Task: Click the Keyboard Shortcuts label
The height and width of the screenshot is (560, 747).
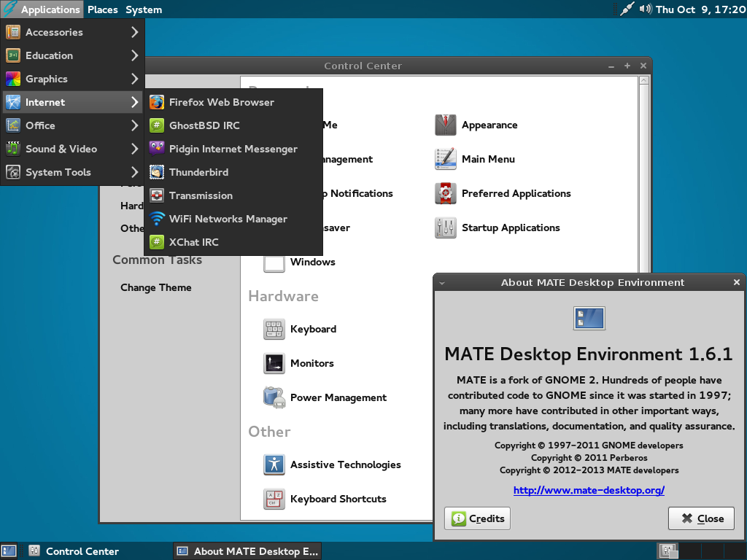Action: click(338, 499)
